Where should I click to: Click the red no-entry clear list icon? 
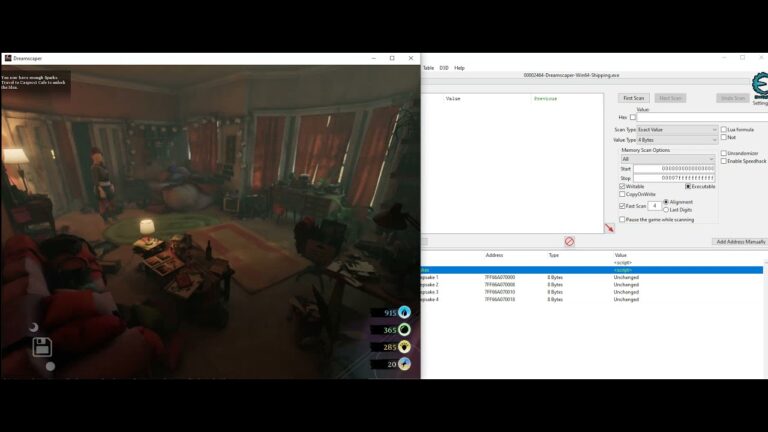click(x=569, y=241)
